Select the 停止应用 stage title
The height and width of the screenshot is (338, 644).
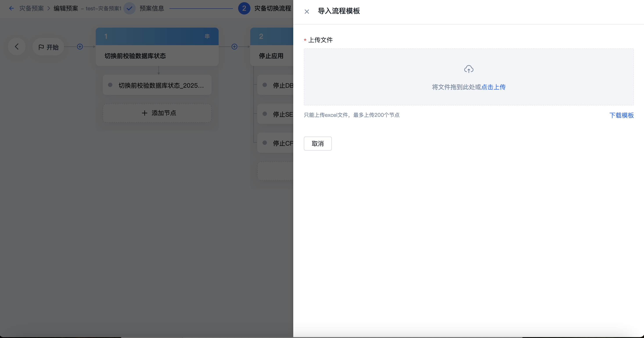pos(271,56)
